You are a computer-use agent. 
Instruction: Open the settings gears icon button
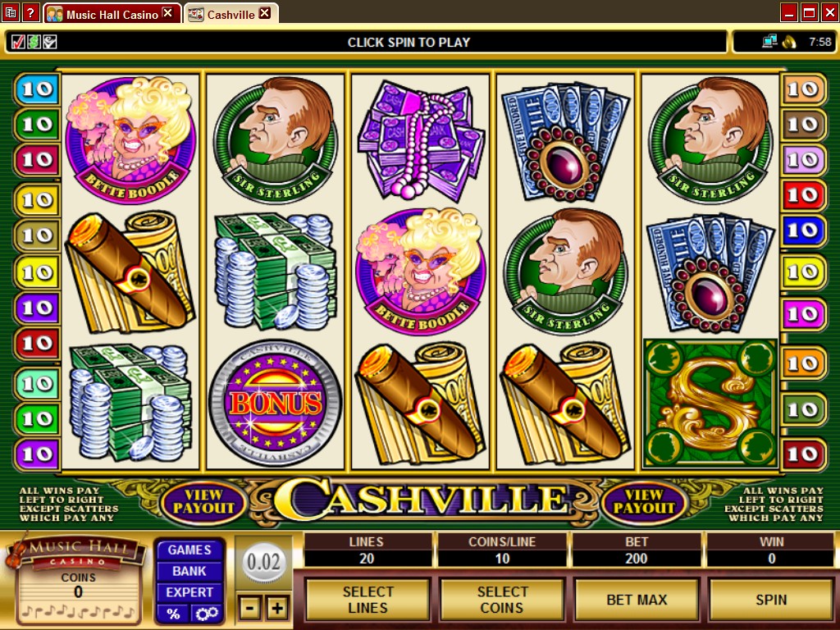tap(207, 614)
